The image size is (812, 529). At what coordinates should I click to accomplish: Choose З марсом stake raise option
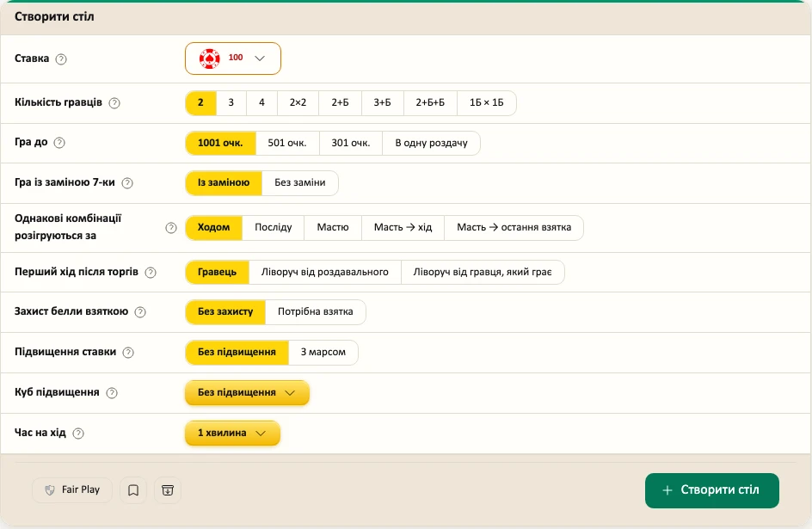pyautogui.click(x=323, y=353)
